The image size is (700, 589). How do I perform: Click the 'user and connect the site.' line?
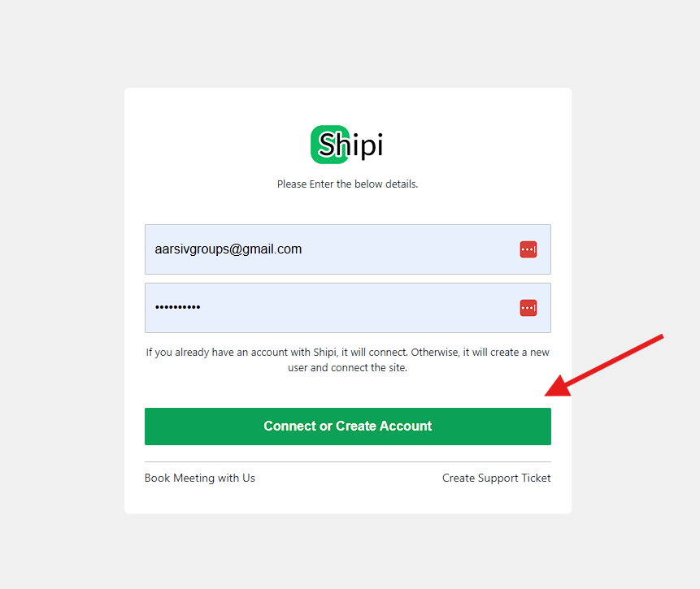tap(347, 368)
